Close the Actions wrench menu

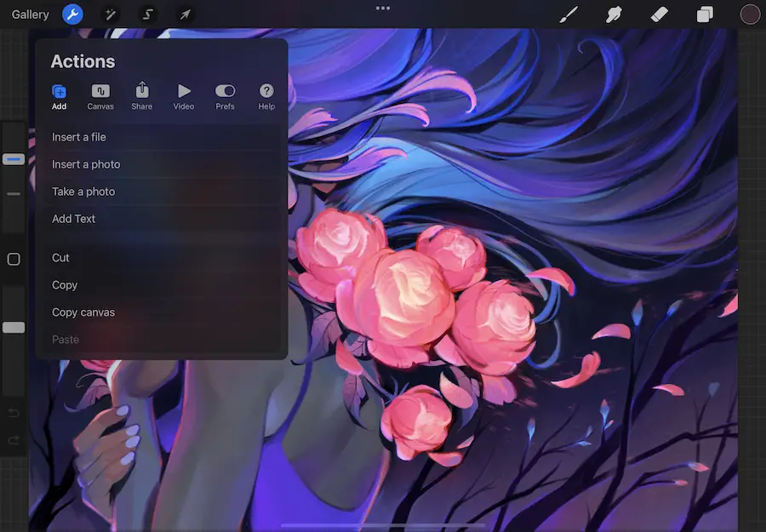(x=73, y=14)
